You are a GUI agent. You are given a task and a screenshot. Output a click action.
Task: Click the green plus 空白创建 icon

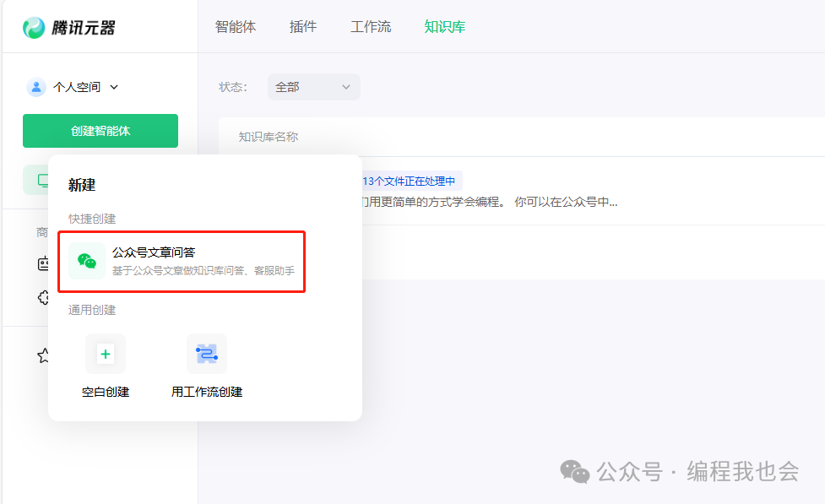(106, 354)
